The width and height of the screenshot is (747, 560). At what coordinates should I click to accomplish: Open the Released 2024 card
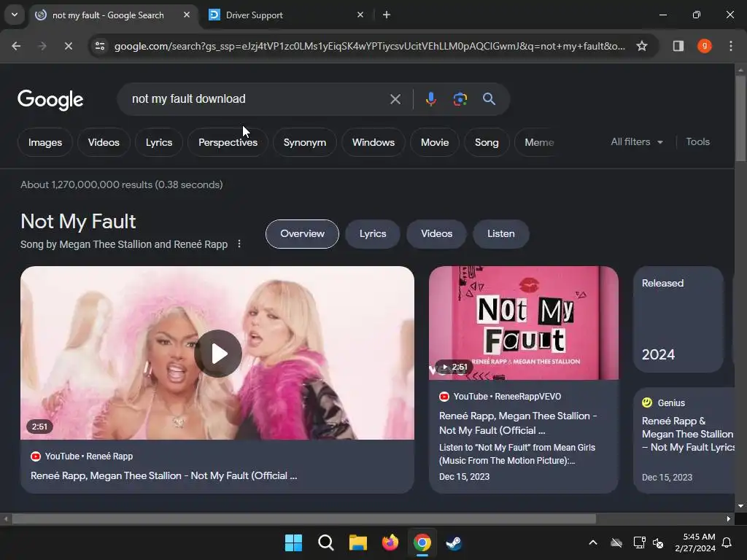click(678, 319)
